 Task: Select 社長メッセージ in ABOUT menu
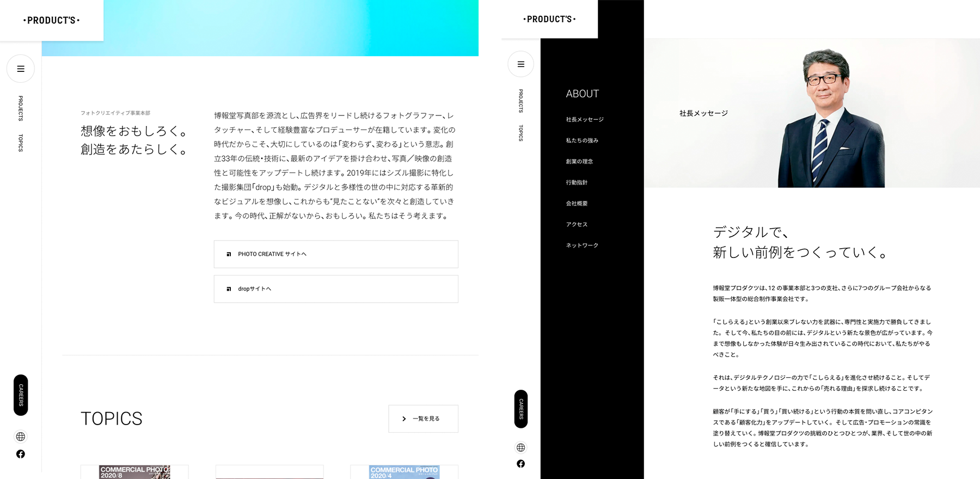(585, 120)
